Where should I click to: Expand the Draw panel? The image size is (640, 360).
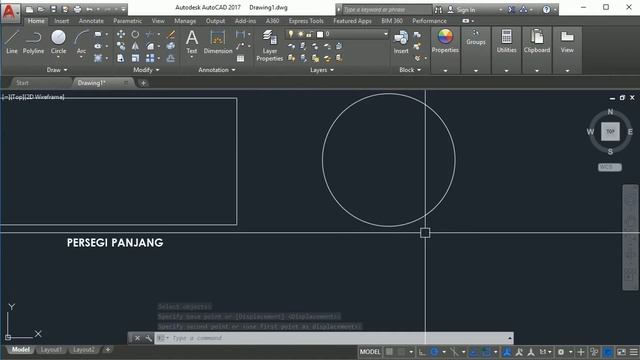pyautogui.click(x=57, y=70)
